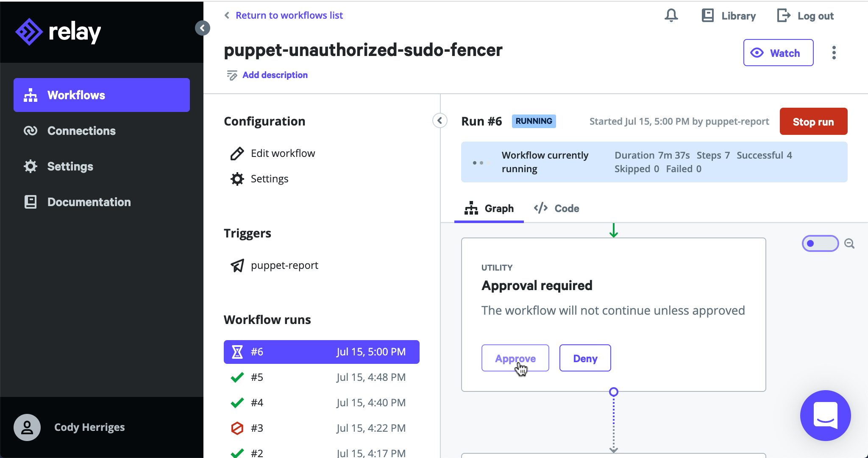
Task: Click the Stop run button
Action: (x=813, y=121)
